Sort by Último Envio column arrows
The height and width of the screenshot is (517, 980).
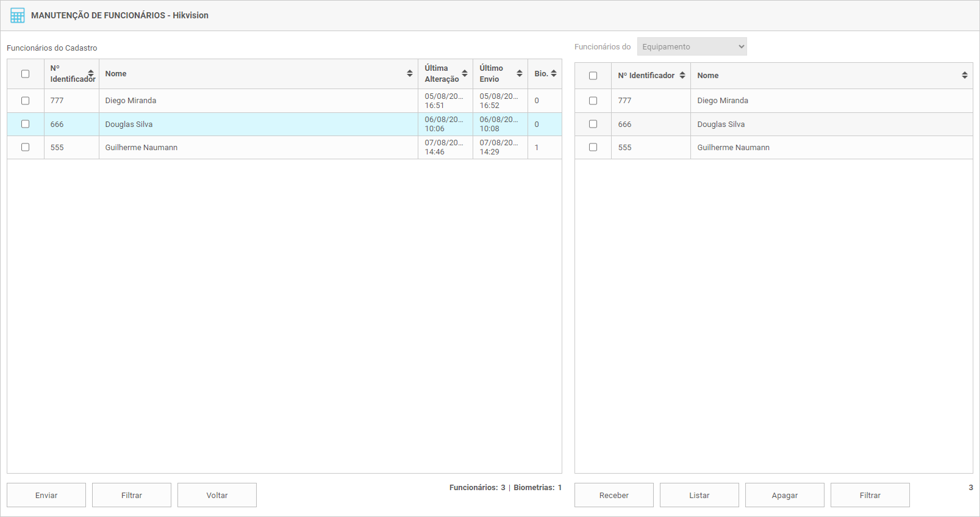click(520, 74)
